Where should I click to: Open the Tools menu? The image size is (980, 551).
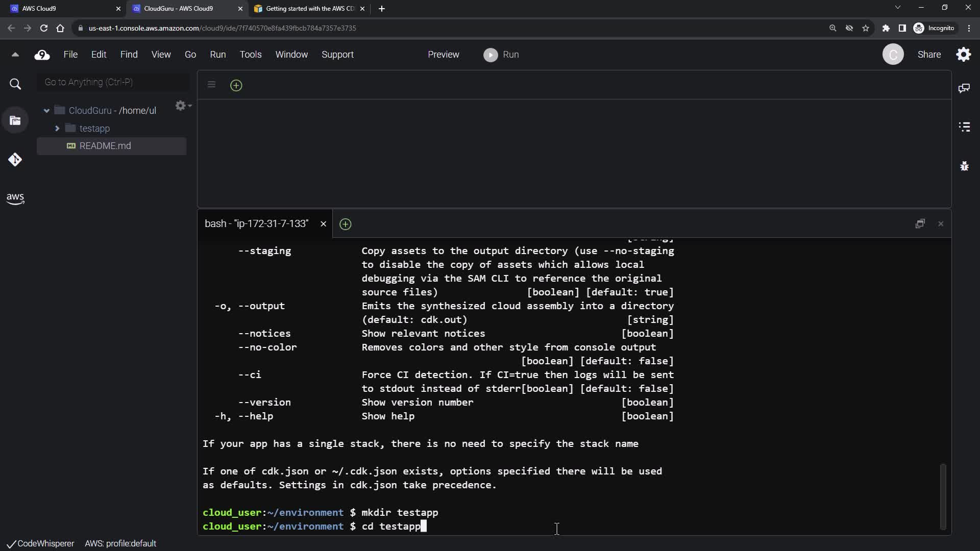click(x=250, y=55)
